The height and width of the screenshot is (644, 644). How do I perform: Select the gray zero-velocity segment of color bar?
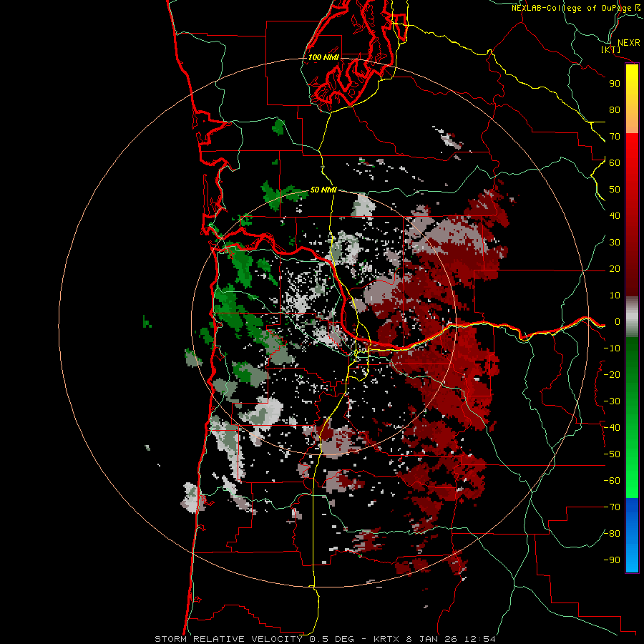pyautogui.click(x=632, y=316)
